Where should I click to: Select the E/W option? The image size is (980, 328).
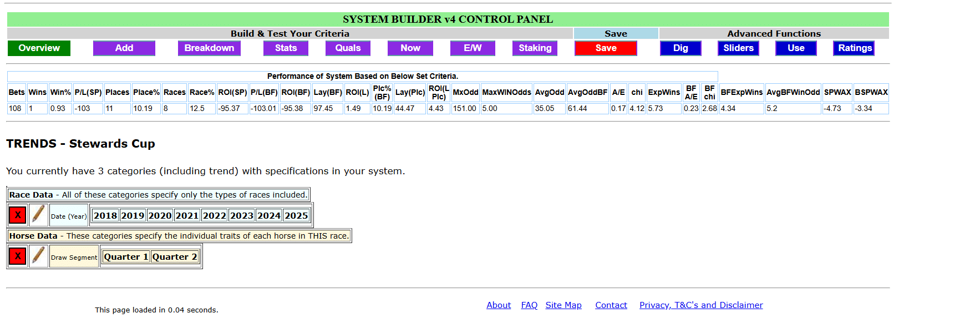tap(473, 48)
